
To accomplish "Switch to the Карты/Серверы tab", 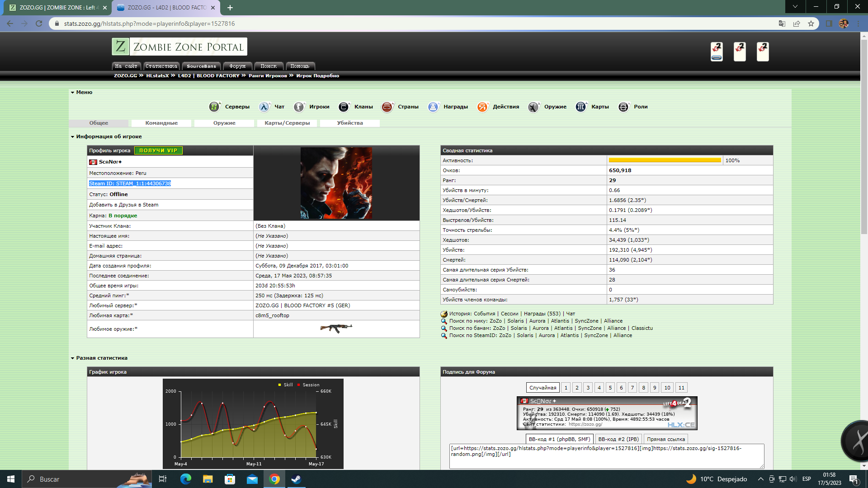I will point(287,123).
